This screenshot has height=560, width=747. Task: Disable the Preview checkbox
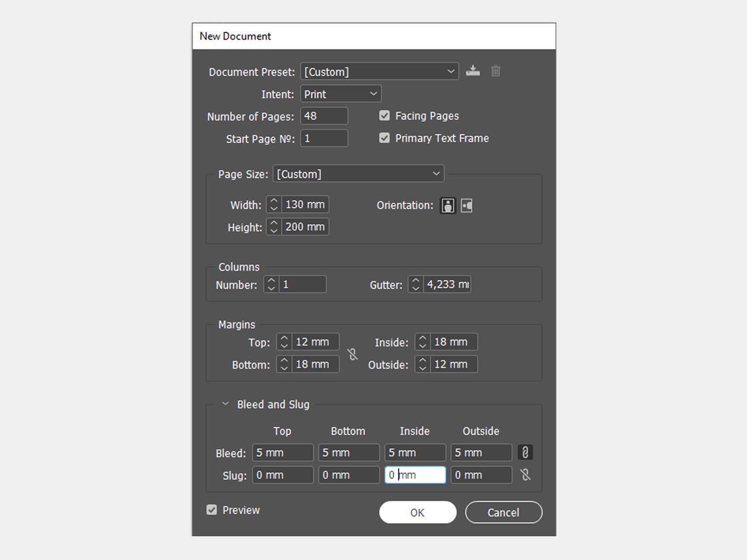click(211, 510)
